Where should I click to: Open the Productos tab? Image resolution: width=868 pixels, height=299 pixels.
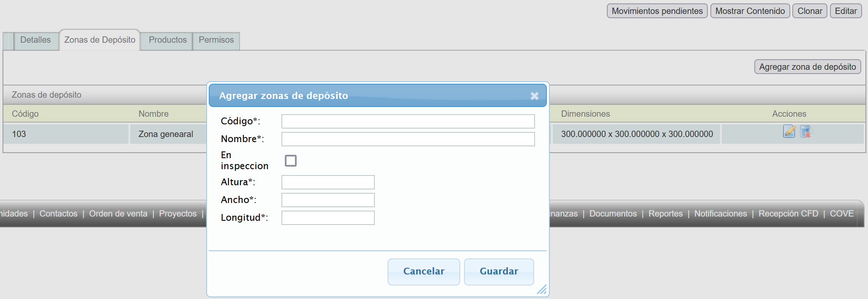coord(167,40)
